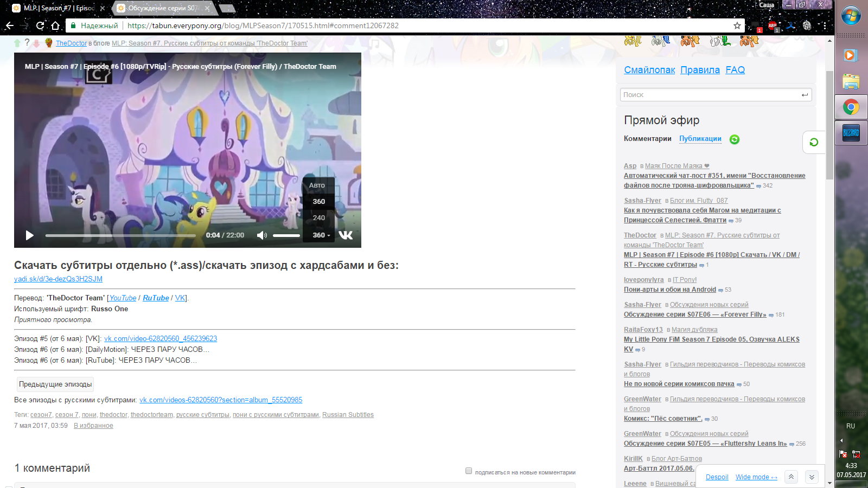Jump to previous comment with up chevrons
The image size is (868, 488).
[791, 477]
